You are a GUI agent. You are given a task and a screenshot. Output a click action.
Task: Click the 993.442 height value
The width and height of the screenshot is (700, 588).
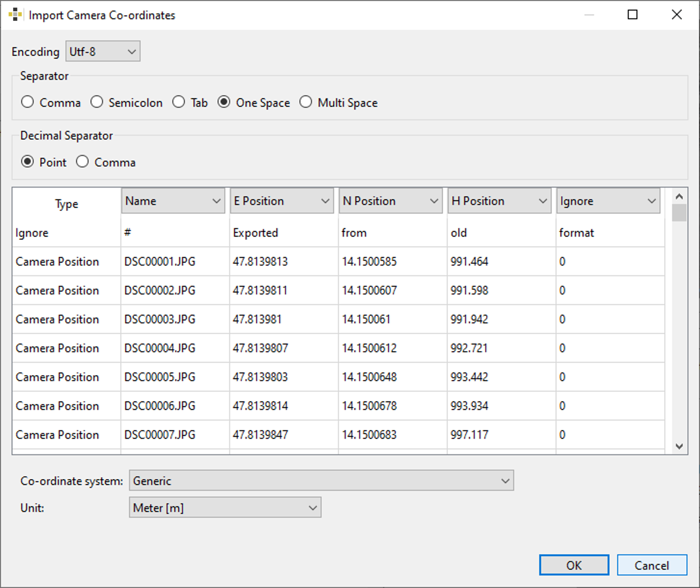501,377
